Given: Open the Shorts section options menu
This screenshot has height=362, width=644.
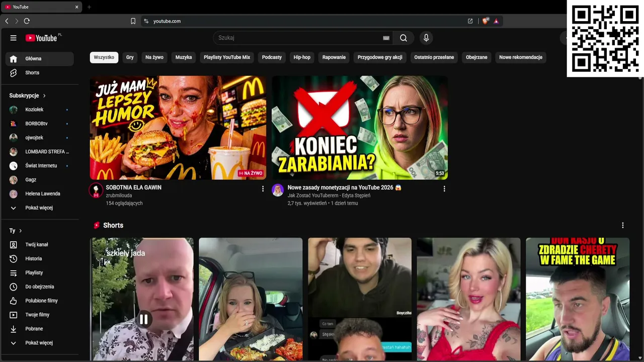Looking at the screenshot, I should pyautogui.click(x=623, y=225).
